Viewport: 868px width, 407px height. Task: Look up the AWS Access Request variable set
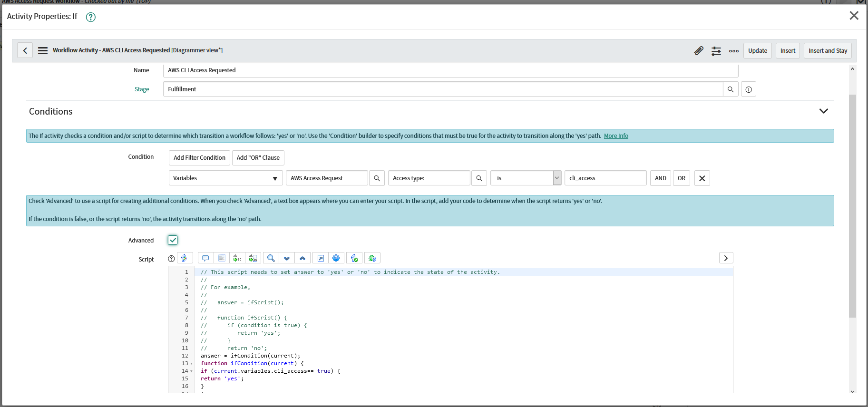tap(377, 178)
